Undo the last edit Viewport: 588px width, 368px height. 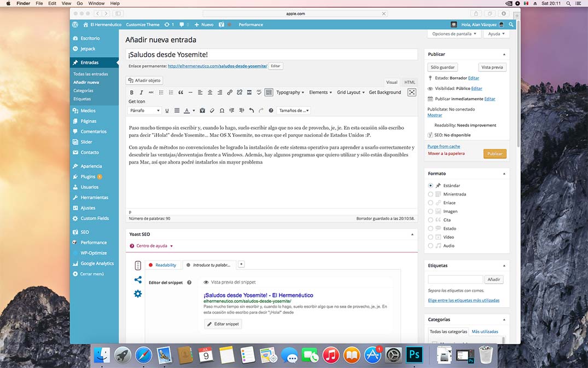point(251,111)
